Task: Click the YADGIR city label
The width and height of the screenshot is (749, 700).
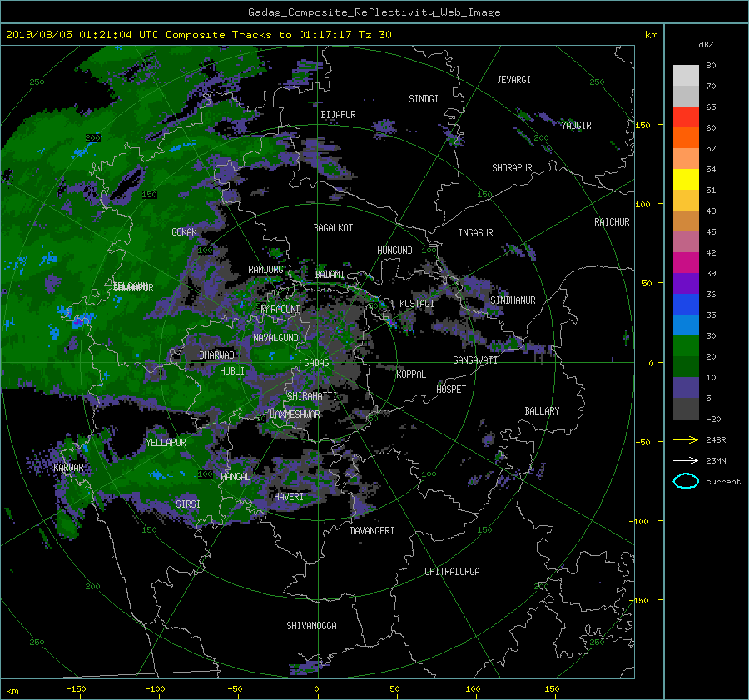Action: pos(576,126)
